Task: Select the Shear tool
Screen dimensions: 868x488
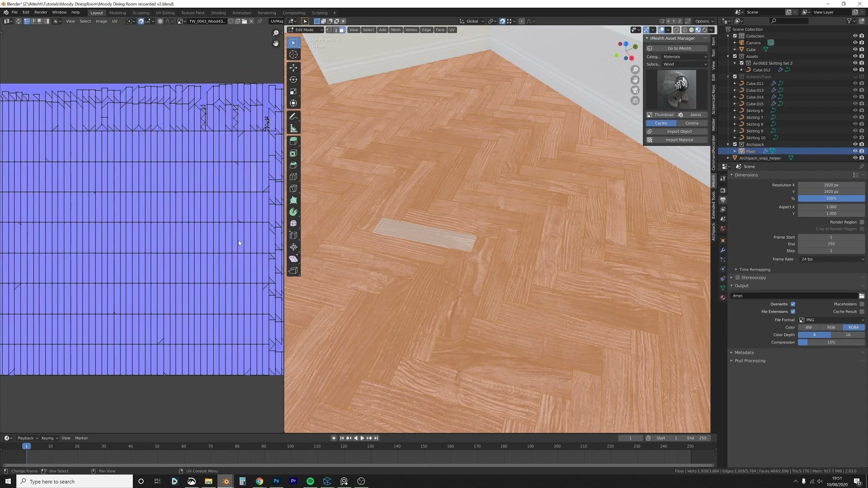Action: click(293, 259)
